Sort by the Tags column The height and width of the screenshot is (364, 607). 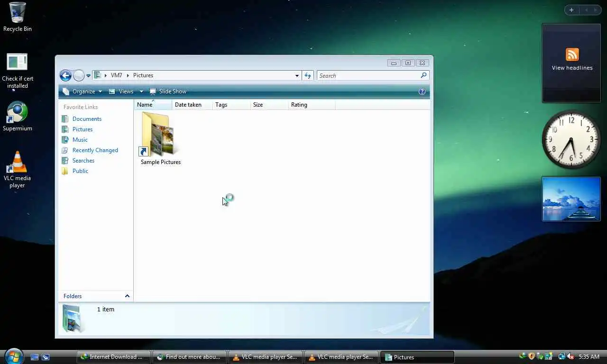click(231, 105)
